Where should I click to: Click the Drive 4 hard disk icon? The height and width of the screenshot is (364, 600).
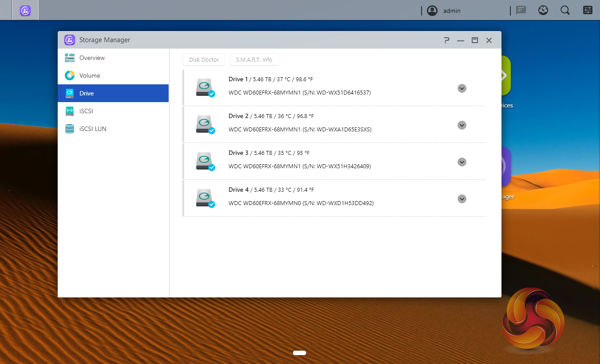tap(205, 198)
